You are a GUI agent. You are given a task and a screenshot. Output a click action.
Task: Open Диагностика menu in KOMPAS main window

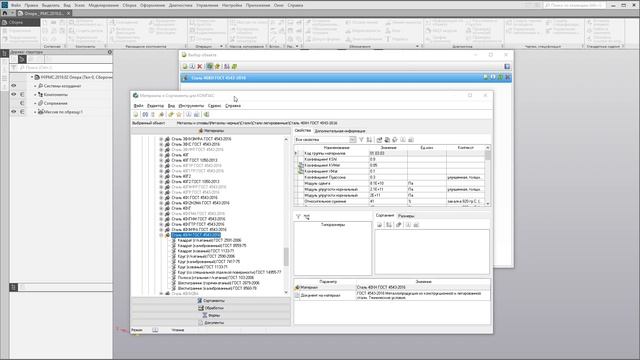click(x=180, y=5)
